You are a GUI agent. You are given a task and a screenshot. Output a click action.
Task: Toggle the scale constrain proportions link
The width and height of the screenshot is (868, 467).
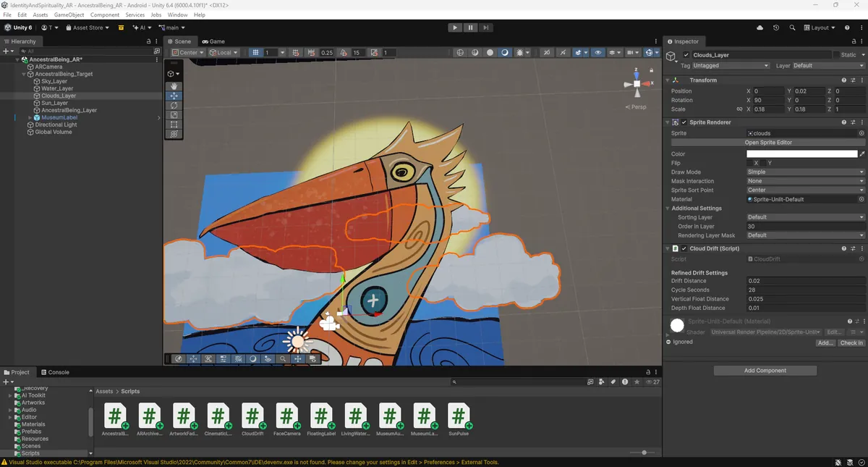pyautogui.click(x=739, y=109)
